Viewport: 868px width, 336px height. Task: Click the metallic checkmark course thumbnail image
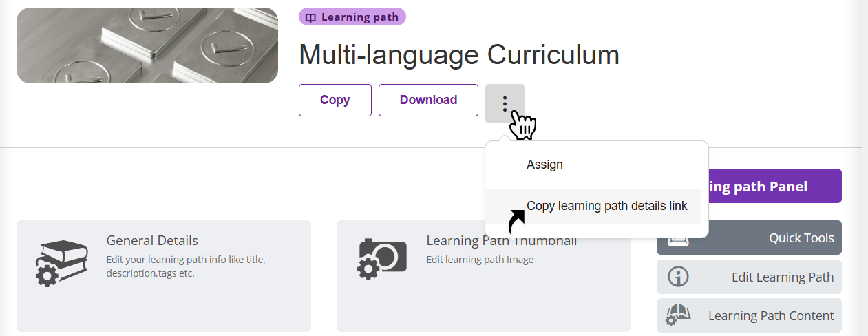[147, 45]
